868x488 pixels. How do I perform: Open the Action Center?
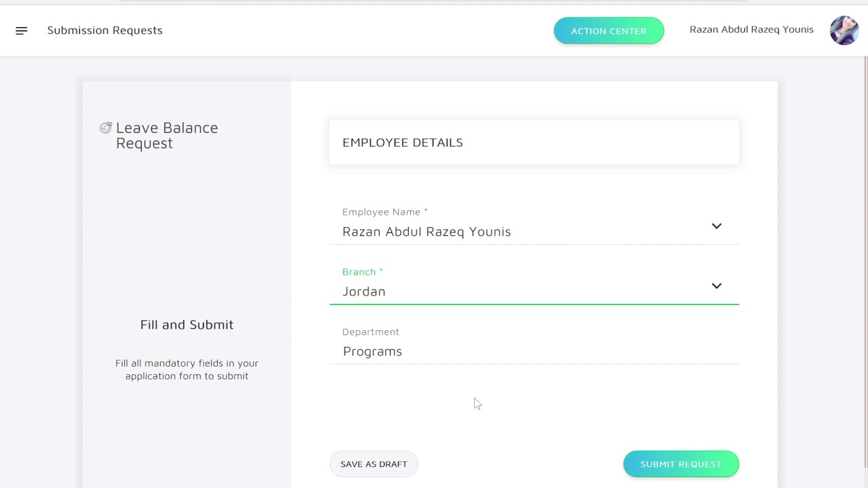[x=608, y=30]
